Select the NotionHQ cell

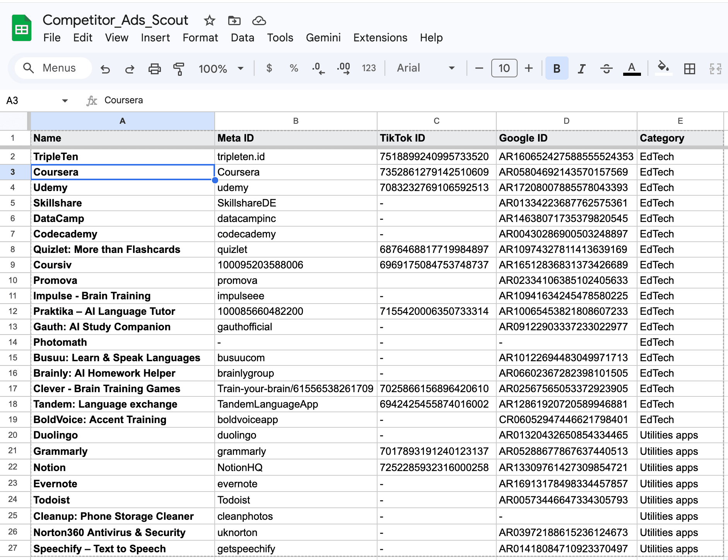[296, 468]
